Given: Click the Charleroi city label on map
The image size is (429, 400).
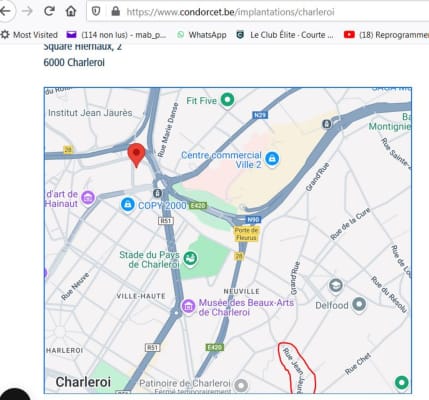Looking at the screenshot, I should click(83, 382).
